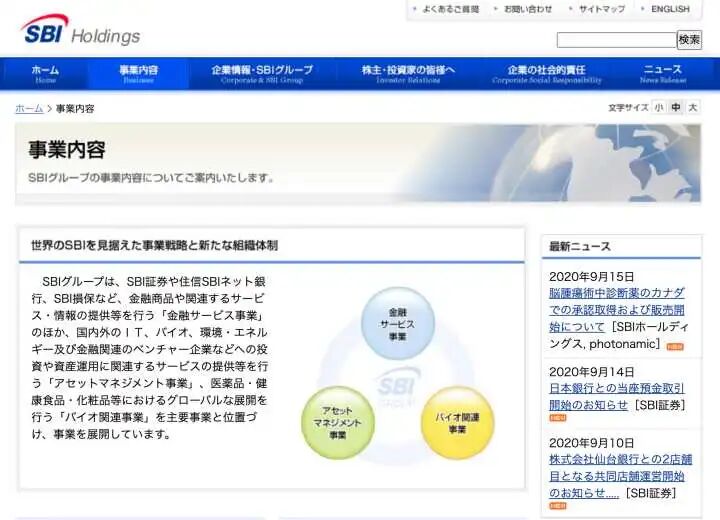
Task: Set text size to 大 (large)
Action: tap(692, 107)
